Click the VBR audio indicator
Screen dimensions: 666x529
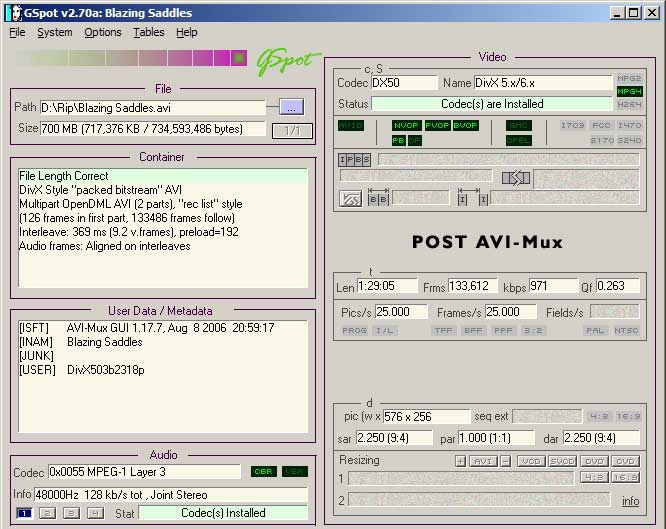click(x=295, y=471)
